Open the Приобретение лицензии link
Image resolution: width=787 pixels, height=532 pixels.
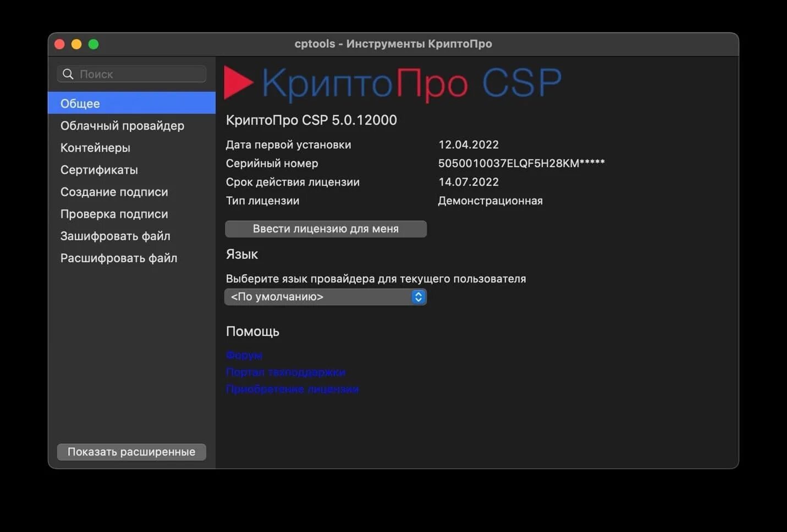click(x=292, y=389)
